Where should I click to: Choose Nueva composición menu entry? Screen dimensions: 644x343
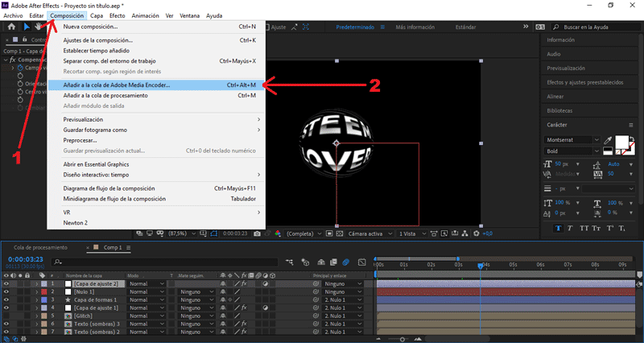point(156,27)
